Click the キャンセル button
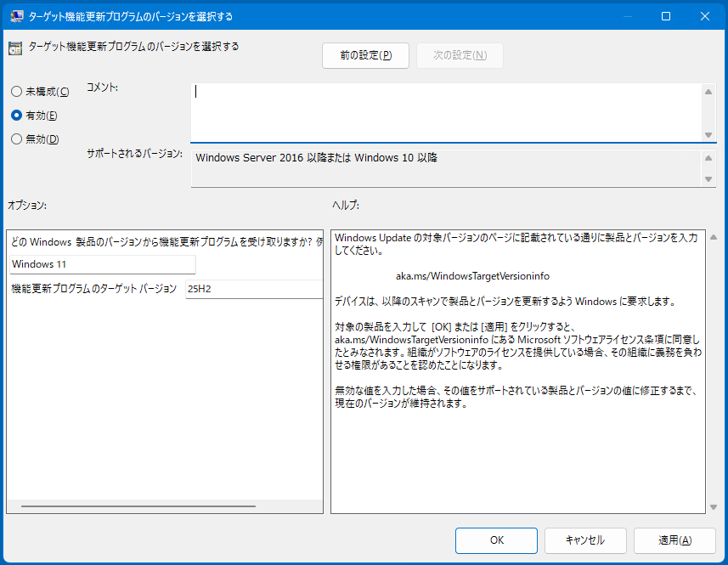Image resolution: width=728 pixels, height=565 pixels. coord(585,540)
